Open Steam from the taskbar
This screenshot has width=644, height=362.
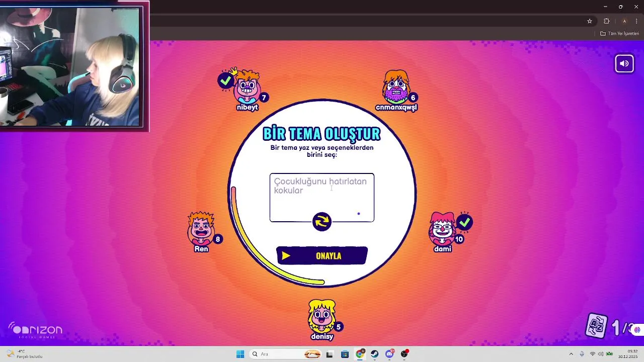click(x=375, y=354)
